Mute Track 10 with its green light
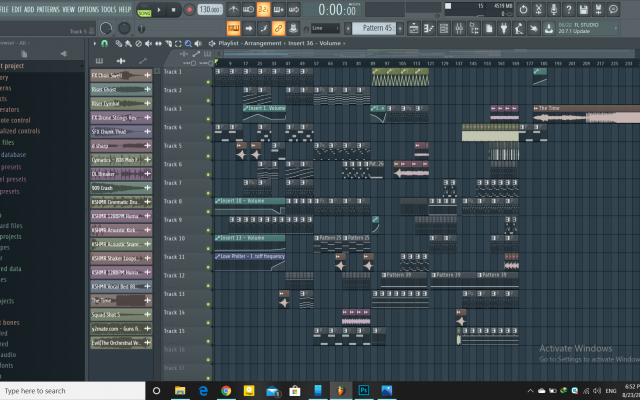The image size is (640, 400). (x=208, y=249)
